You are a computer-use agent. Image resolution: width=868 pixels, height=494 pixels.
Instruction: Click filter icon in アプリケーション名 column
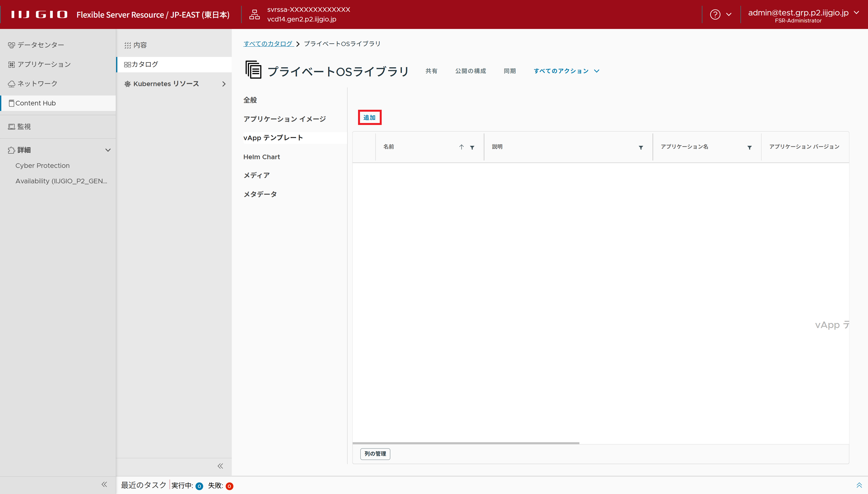coord(749,147)
